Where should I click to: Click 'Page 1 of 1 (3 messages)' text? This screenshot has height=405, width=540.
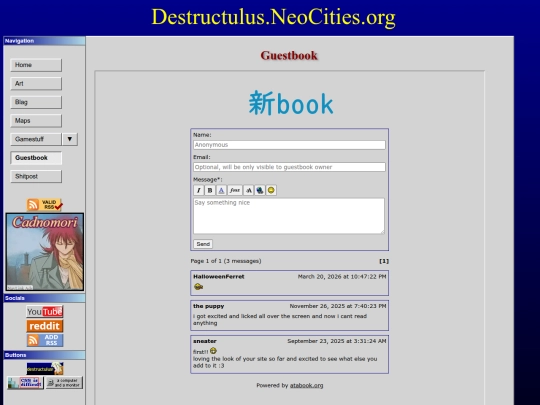point(226,261)
